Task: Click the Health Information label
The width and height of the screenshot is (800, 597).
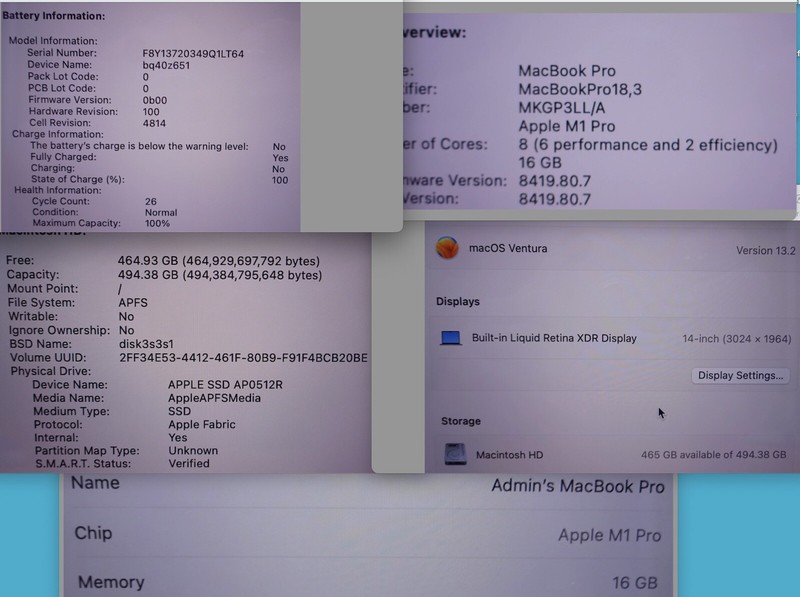Action: tap(58, 190)
